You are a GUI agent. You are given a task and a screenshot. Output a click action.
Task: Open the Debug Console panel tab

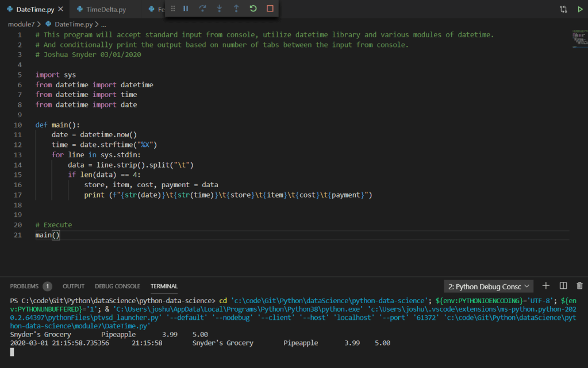[x=117, y=286]
